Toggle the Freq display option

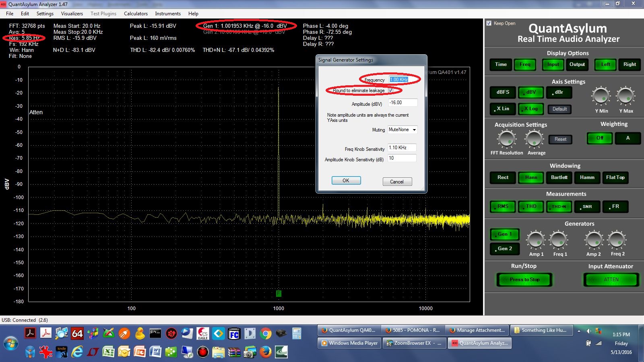tap(525, 64)
